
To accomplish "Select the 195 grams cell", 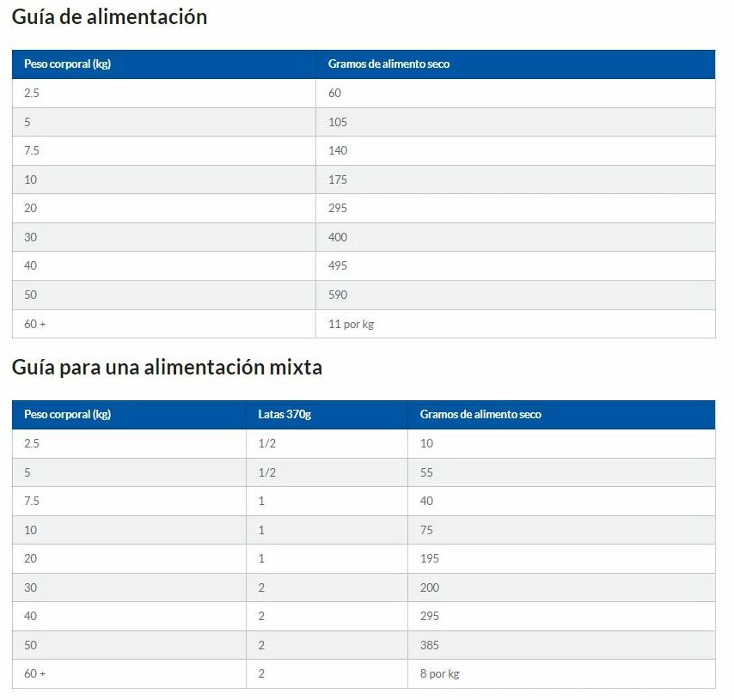I will (430, 559).
